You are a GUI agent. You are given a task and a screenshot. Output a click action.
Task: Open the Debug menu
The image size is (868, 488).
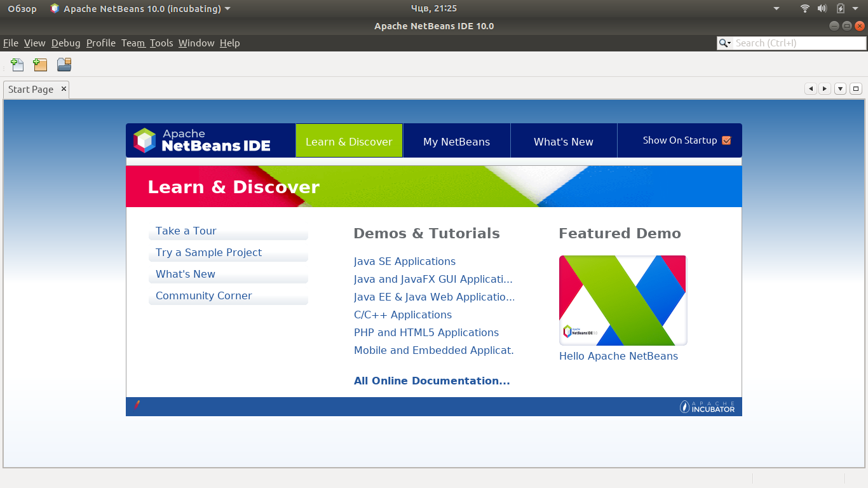pyautogui.click(x=66, y=43)
